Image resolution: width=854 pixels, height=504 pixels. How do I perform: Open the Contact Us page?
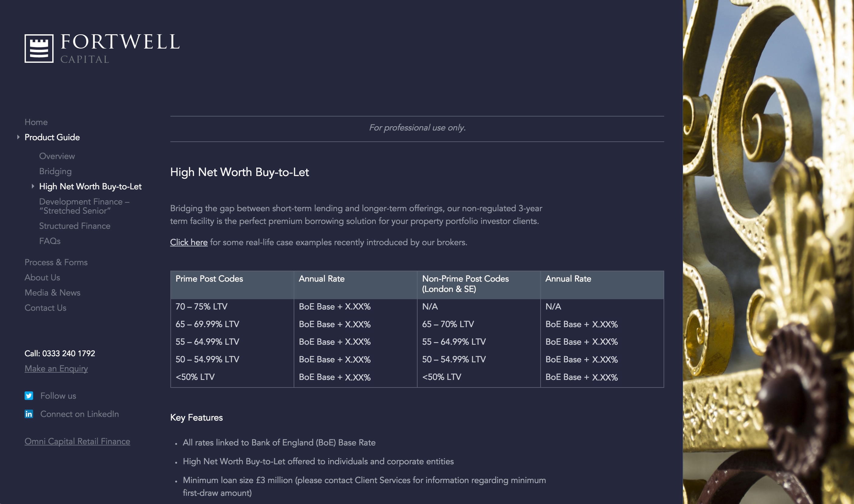[x=45, y=308]
